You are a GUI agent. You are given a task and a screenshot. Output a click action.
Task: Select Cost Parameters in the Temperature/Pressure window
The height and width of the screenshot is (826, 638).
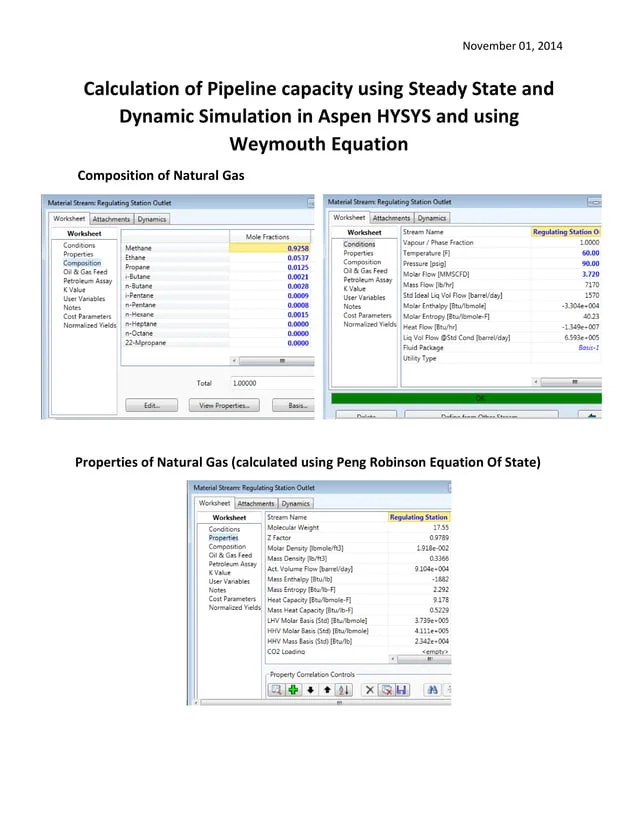click(x=367, y=315)
